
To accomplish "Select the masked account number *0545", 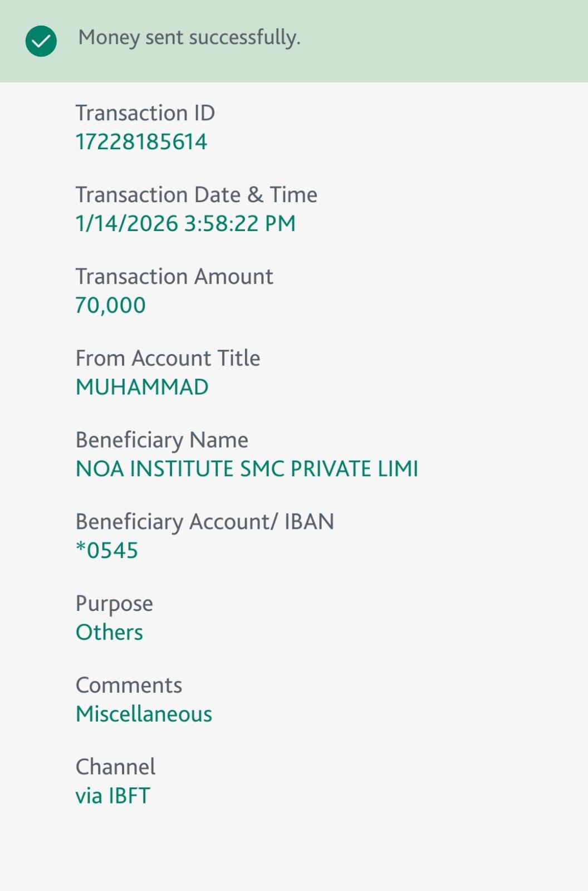I will pos(107,551).
